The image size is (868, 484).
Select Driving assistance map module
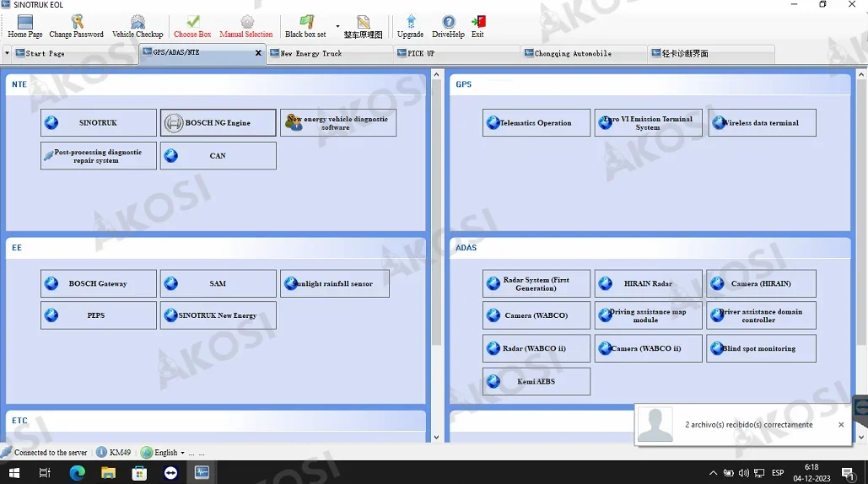click(648, 315)
